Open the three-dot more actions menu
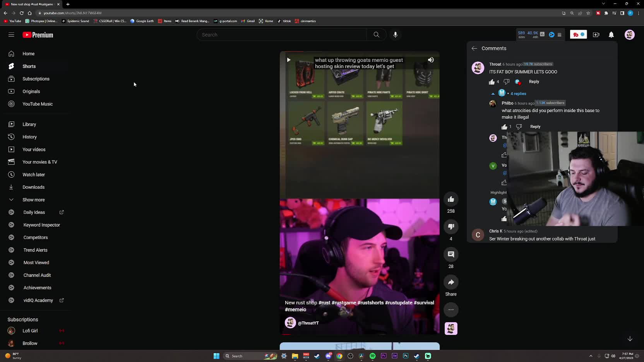Screen dimensions: 644x362 click(x=451, y=310)
